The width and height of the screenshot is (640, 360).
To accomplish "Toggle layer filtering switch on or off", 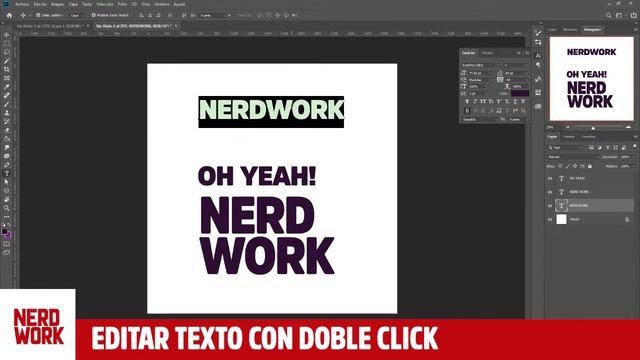I will pyautogui.click(x=634, y=147).
